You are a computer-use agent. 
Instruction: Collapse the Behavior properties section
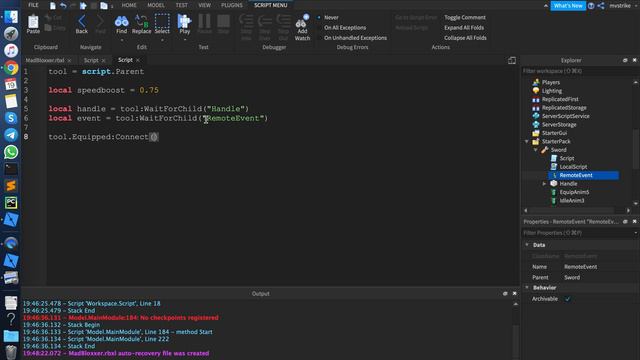(x=527, y=288)
